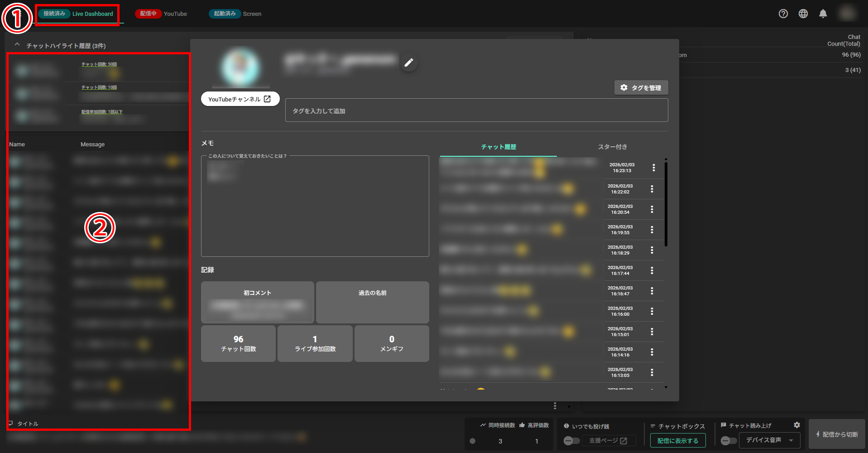Screen dimensions: 868x453
Task: Open the three-dot menu for chat at 16:18:29
Action: 652,250
